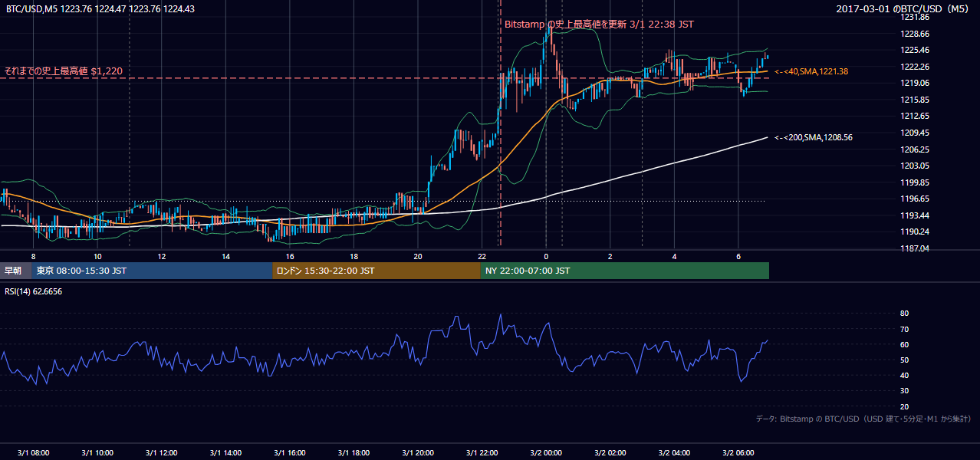Click the 早朝 session block

point(15,271)
